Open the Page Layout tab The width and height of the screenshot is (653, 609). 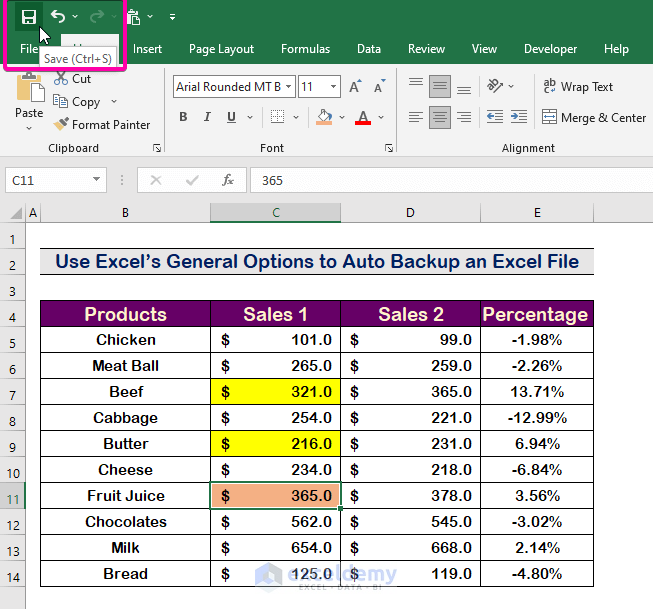221,49
